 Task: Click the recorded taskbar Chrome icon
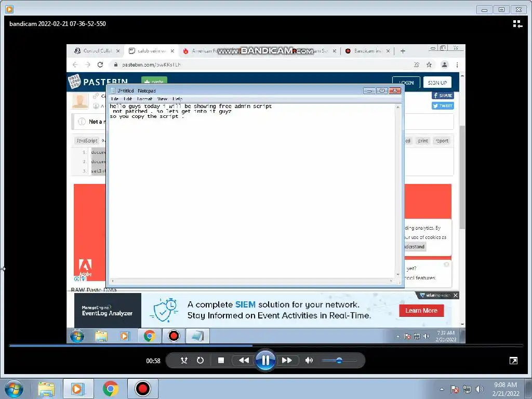coord(149,336)
